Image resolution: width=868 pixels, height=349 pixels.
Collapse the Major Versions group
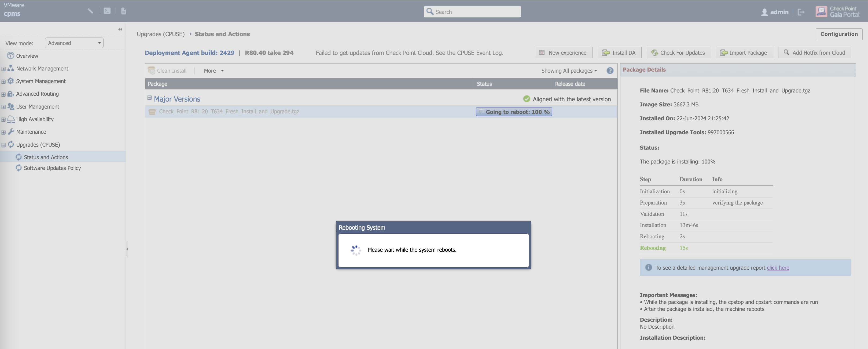149,98
